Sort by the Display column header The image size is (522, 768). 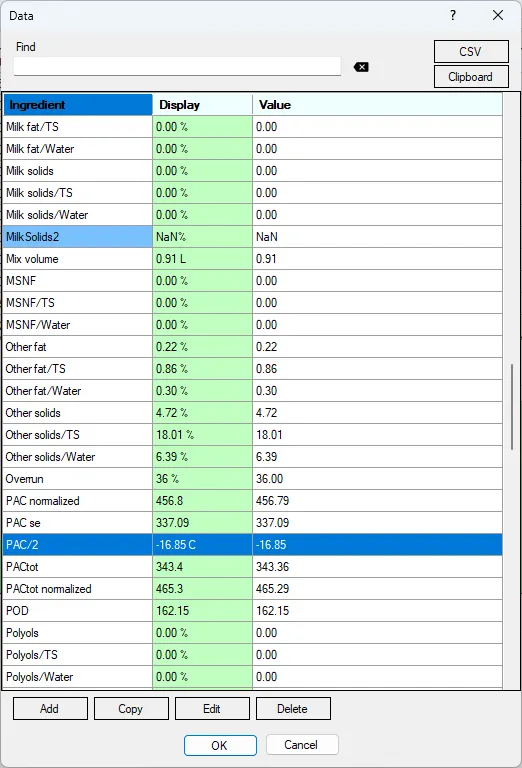click(x=202, y=105)
